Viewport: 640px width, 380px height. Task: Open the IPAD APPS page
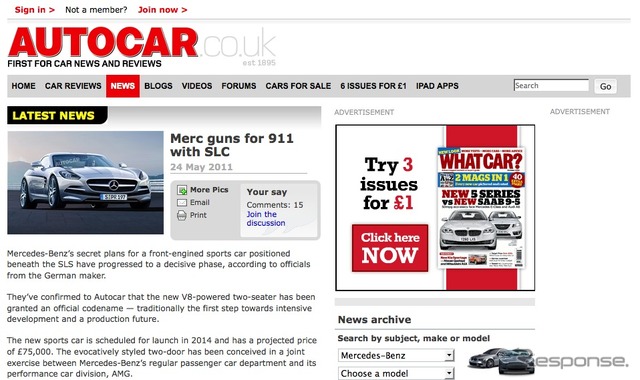click(x=437, y=86)
